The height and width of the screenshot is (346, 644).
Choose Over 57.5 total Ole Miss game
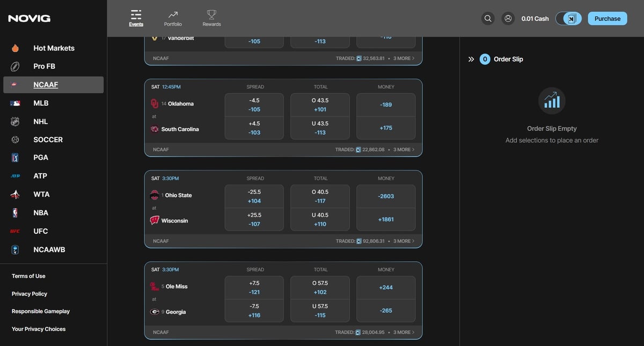(320, 288)
